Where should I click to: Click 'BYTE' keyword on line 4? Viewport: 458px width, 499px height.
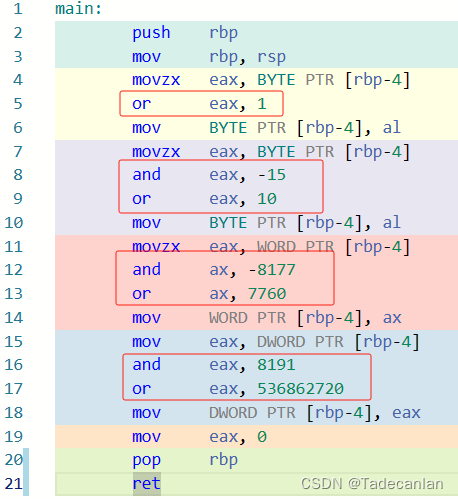276,80
